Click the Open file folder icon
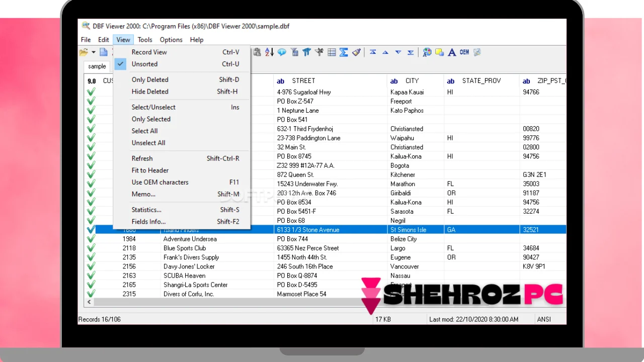The image size is (644, 362). click(84, 52)
